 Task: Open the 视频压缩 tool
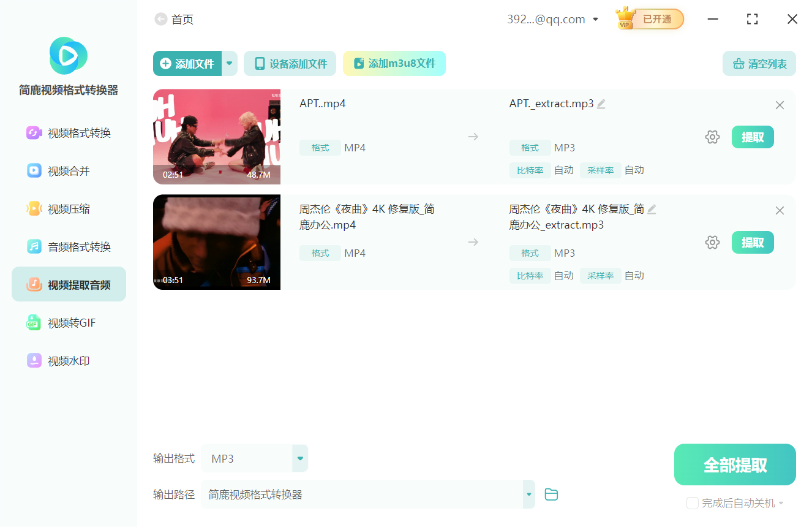click(x=68, y=208)
